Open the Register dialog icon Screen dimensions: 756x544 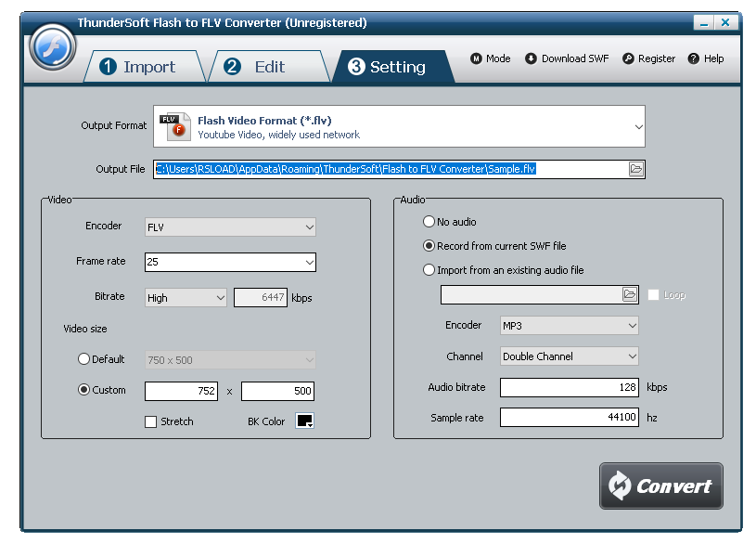point(628,58)
